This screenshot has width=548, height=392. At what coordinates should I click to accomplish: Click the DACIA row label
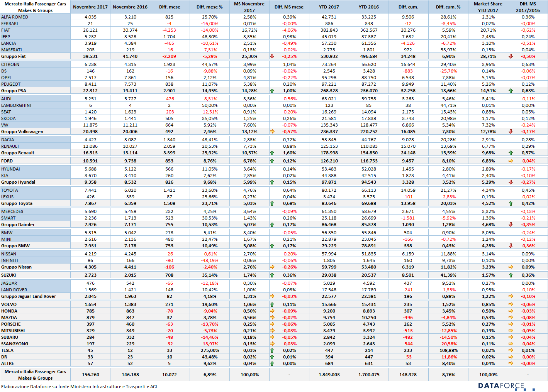click(8, 140)
